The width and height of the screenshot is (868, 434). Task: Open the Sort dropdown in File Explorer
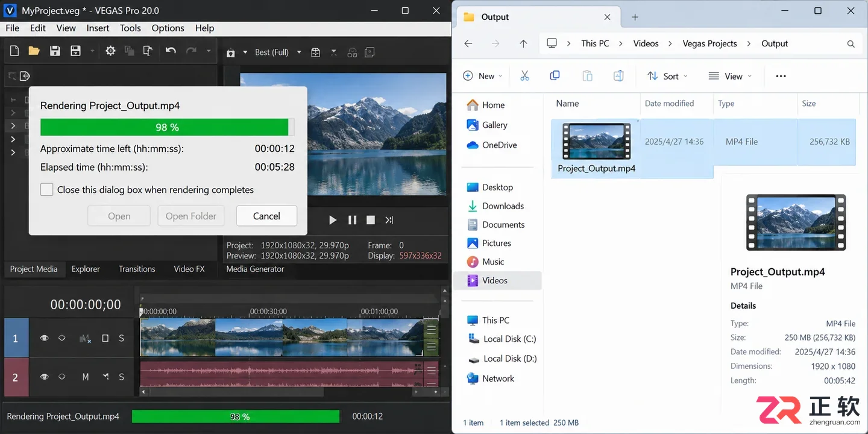(667, 76)
